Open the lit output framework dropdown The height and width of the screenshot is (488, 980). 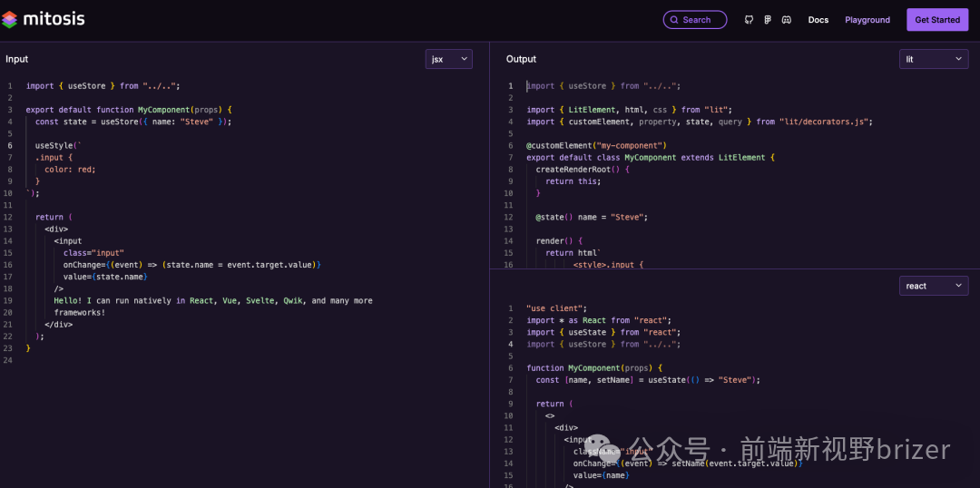pos(934,59)
